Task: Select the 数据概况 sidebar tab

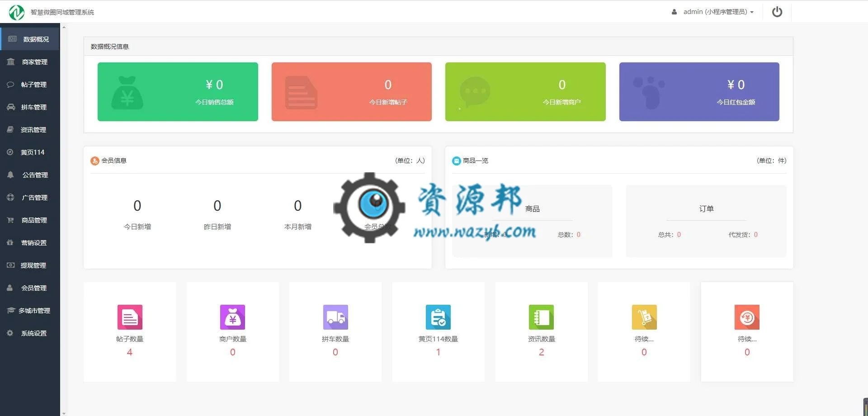Action: [30, 39]
